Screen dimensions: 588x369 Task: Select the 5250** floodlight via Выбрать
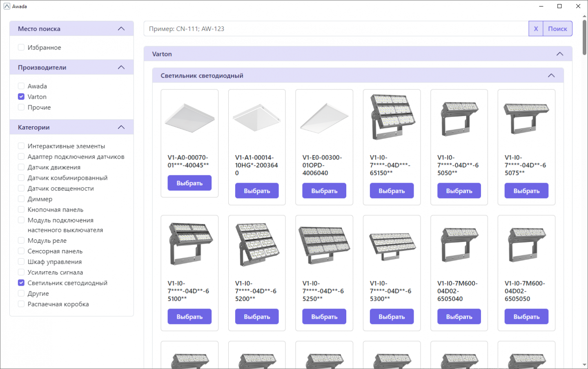pos(324,317)
